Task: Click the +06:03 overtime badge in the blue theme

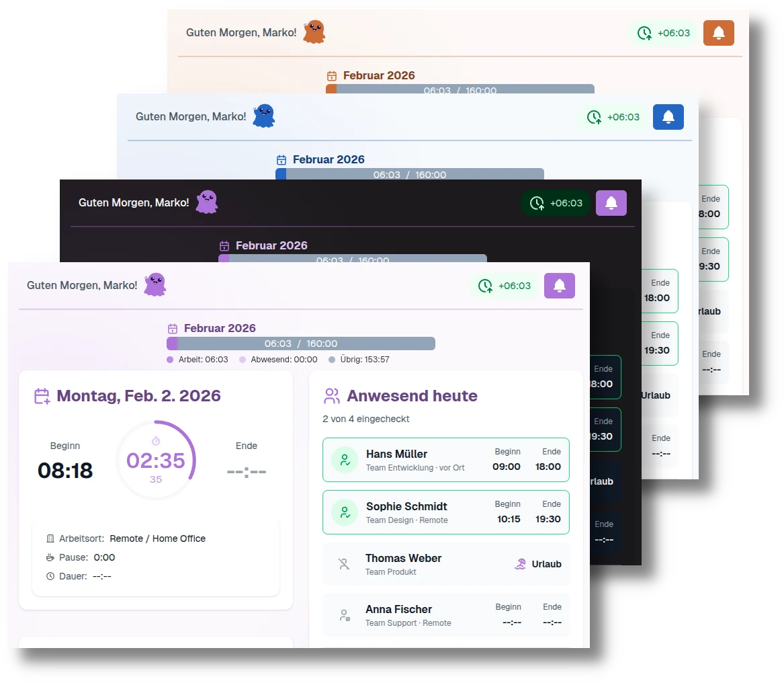Action: tap(613, 117)
